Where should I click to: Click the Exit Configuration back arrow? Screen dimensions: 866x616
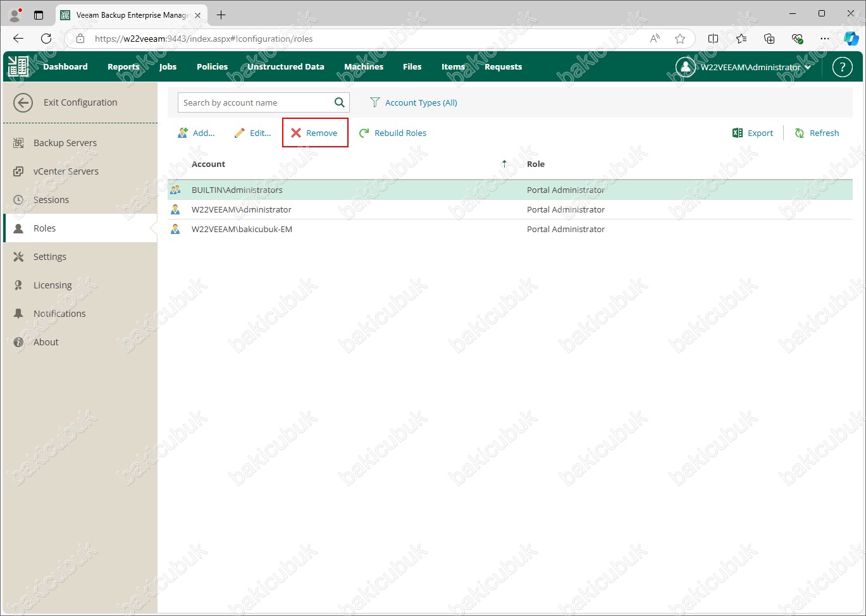point(23,102)
